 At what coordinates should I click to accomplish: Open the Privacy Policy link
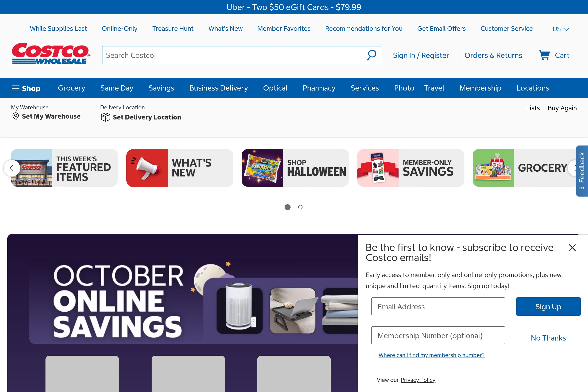[x=418, y=380]
